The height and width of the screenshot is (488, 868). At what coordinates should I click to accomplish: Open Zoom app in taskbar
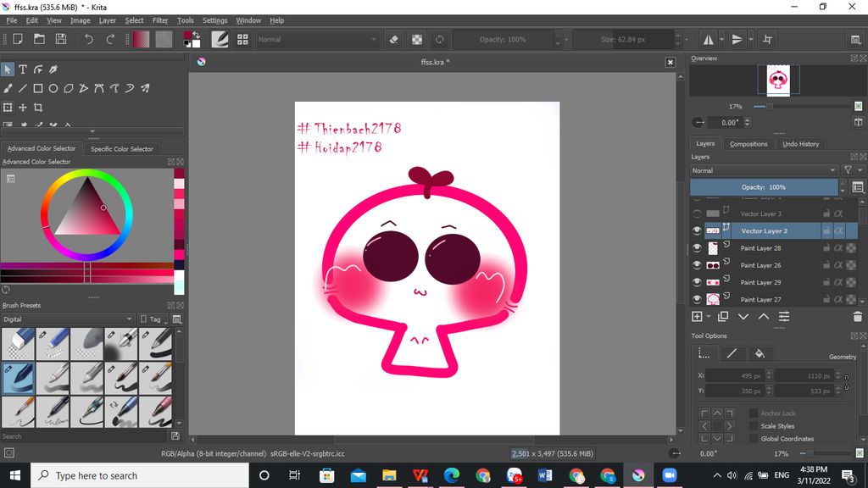670,475
